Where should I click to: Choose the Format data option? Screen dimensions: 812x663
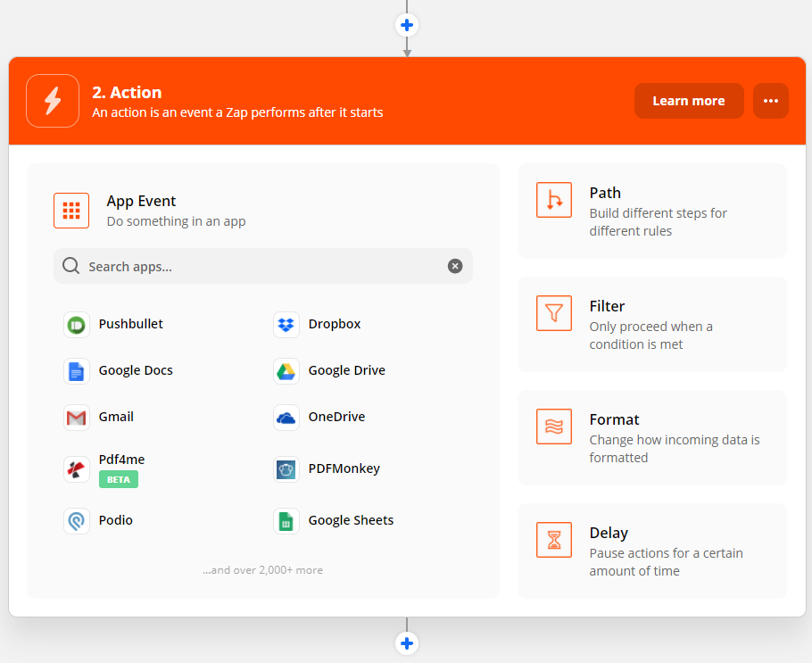pos(652,437)
